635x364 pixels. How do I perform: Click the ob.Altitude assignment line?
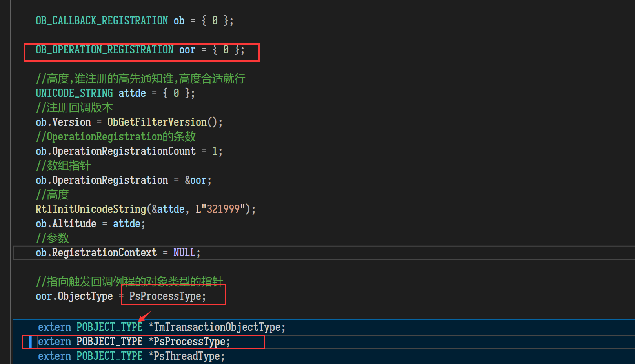[91, 223]
